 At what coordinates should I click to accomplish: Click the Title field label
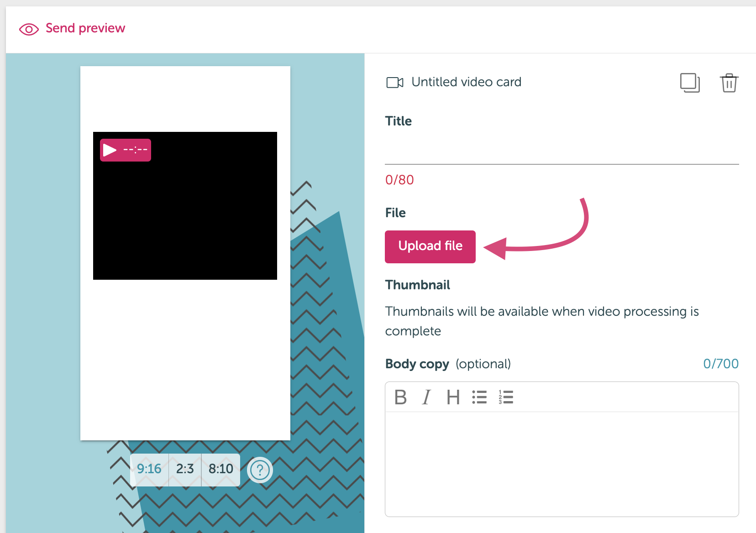pyautogui.click(x=398, y=121)
